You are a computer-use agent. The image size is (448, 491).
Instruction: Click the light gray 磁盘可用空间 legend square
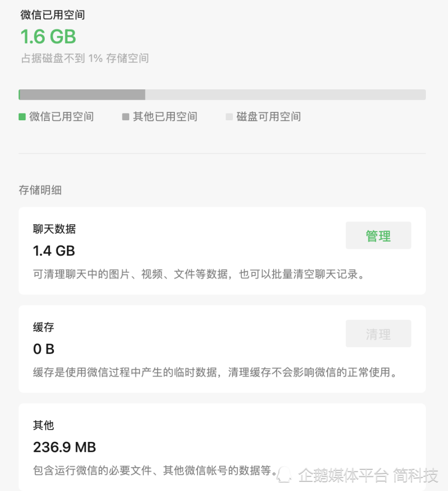(229, 117)
